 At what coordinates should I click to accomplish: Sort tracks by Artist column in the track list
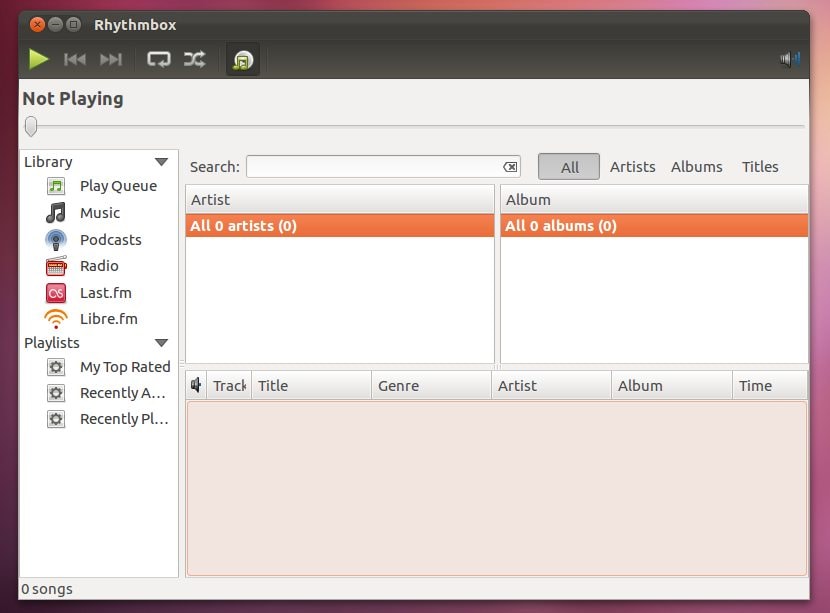pos(552,385)
